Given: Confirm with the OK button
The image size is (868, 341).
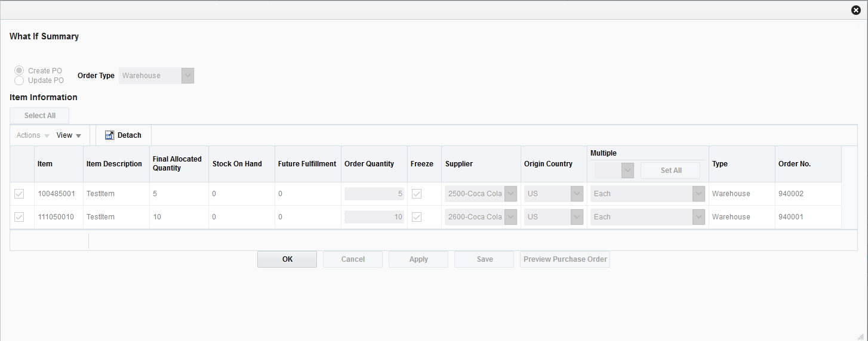Looking at the screenshot, I should 287,259.
